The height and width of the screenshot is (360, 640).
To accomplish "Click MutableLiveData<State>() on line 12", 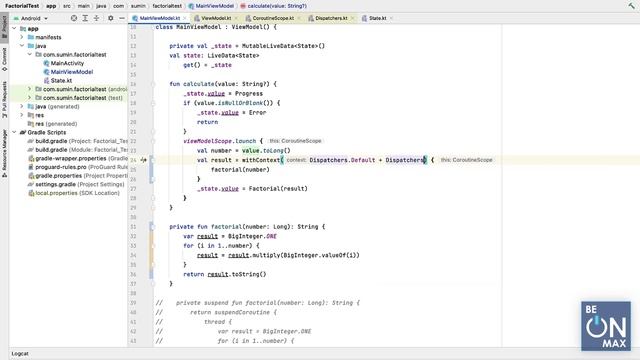I will coord(283,46).
